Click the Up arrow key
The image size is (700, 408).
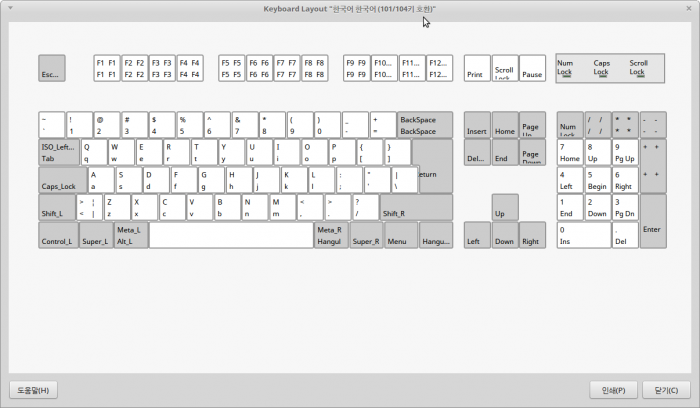pos(504,208)
